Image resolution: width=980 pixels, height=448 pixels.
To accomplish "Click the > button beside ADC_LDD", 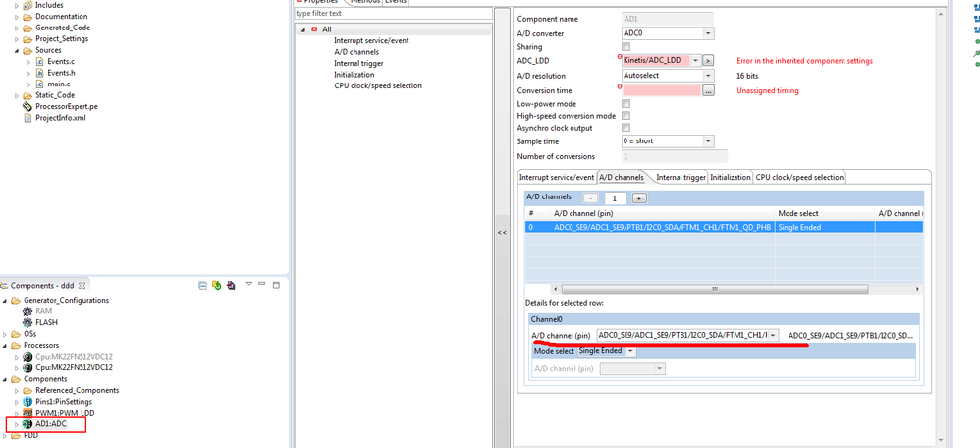I will coord(708,61).
